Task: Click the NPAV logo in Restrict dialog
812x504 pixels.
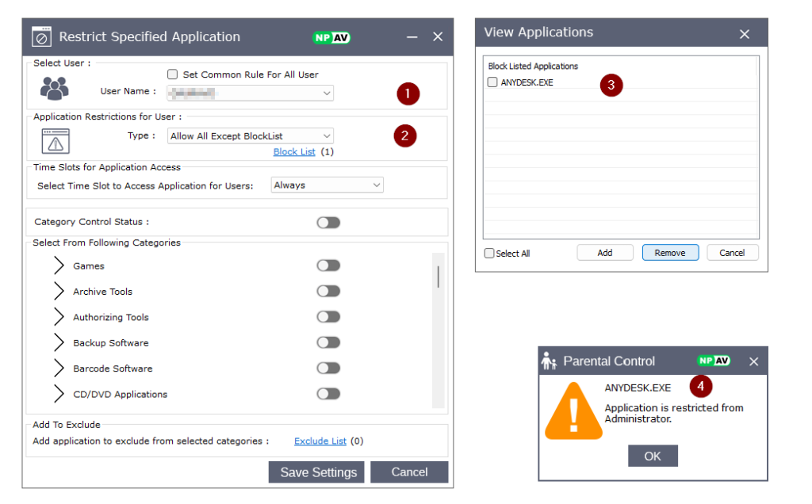Action: [x=331, y=37]
